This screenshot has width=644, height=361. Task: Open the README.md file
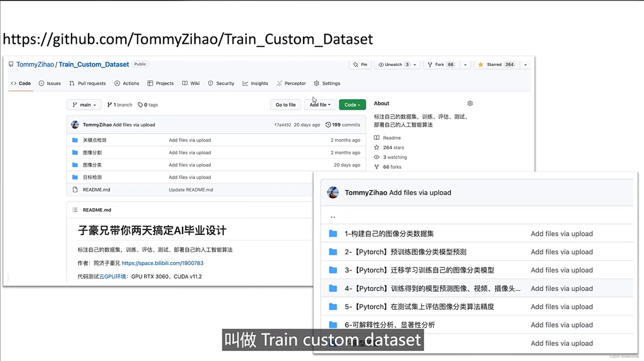pyautogui.click(x=96, y=189)
